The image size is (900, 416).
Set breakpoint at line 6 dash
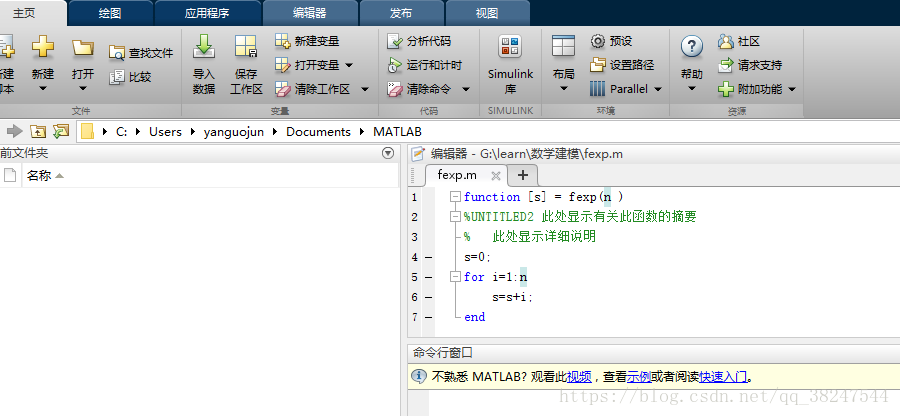tap(429, 297)
